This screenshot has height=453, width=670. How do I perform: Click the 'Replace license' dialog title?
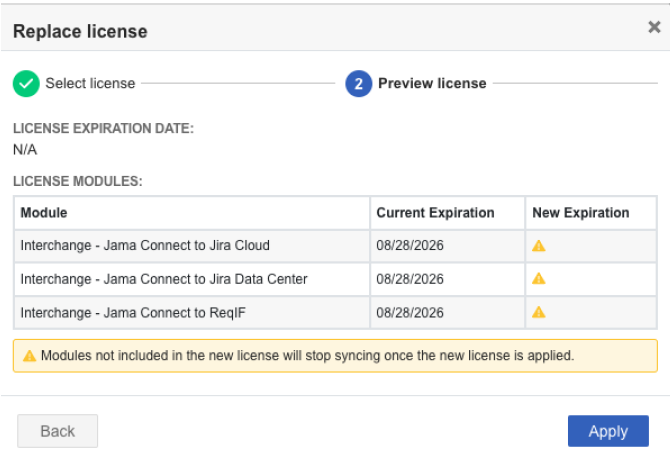pyautogui.click(x=80, y=32)
